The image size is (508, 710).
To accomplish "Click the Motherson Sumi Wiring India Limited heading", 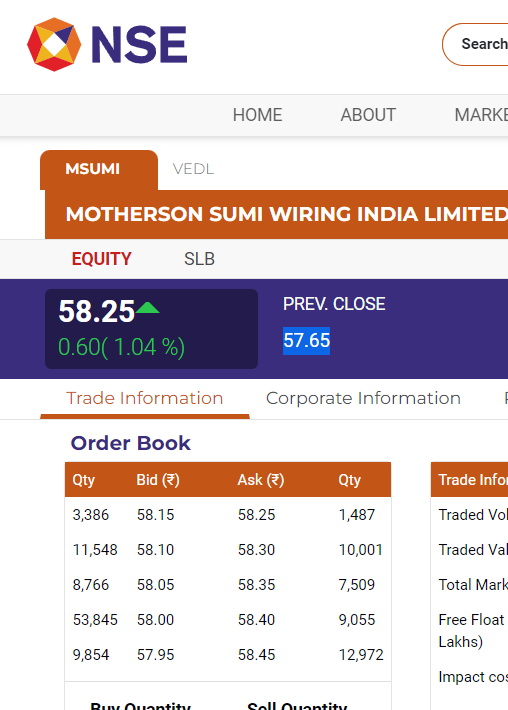I will tap(287, 214).
